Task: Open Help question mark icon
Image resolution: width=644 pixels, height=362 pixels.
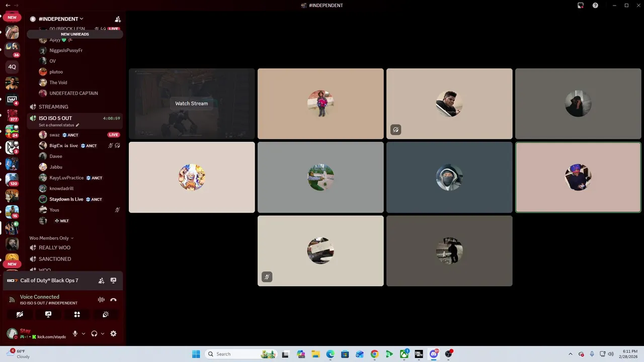Action: 595,6
